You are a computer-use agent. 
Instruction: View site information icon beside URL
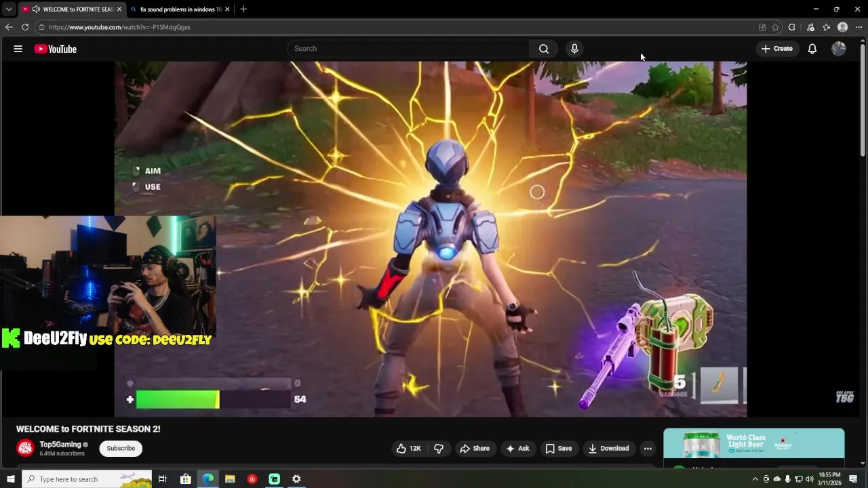pyautogui.click(x=41, y=27)
